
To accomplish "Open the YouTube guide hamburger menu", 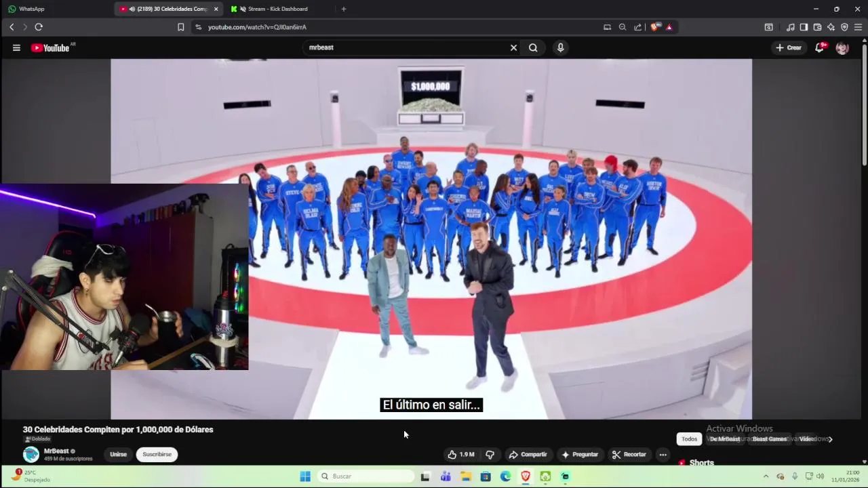I will (16, 47).
